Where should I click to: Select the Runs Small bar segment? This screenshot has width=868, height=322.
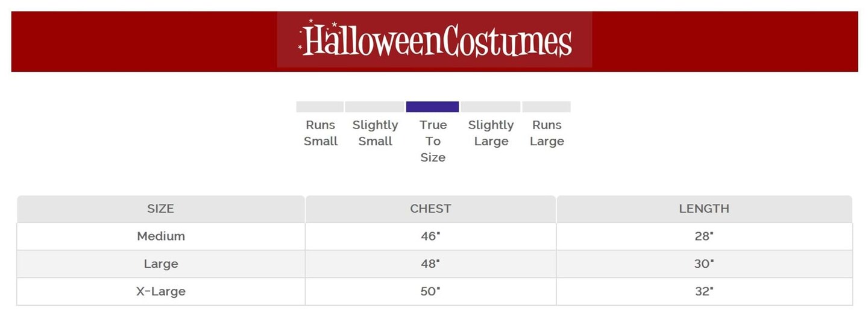click(x=319, y=107)
